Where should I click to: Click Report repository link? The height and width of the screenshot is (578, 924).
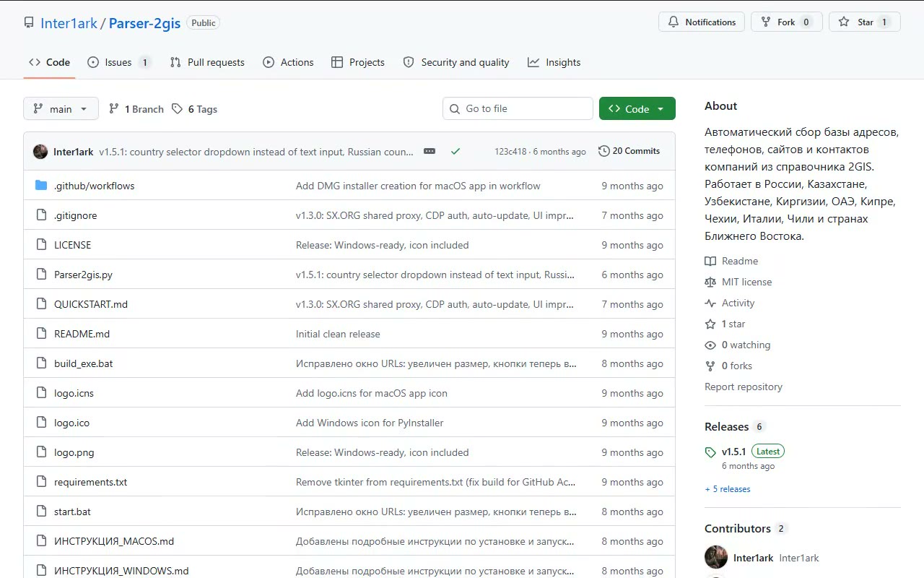coord(744,387)
